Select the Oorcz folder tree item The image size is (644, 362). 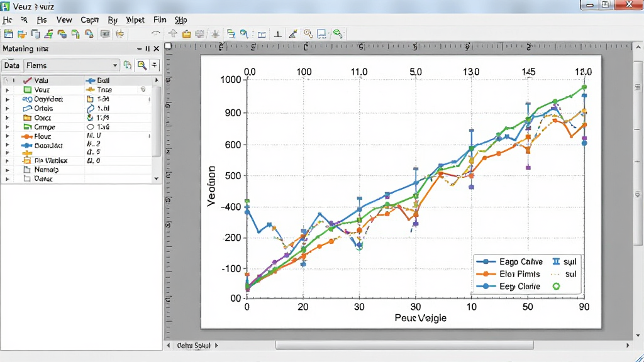(37, 118)
